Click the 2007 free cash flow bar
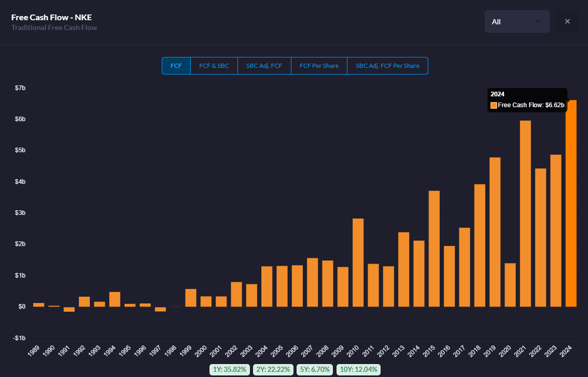Image resolution: width=588 pixels, height=377 pixels. tap(312, 282)
